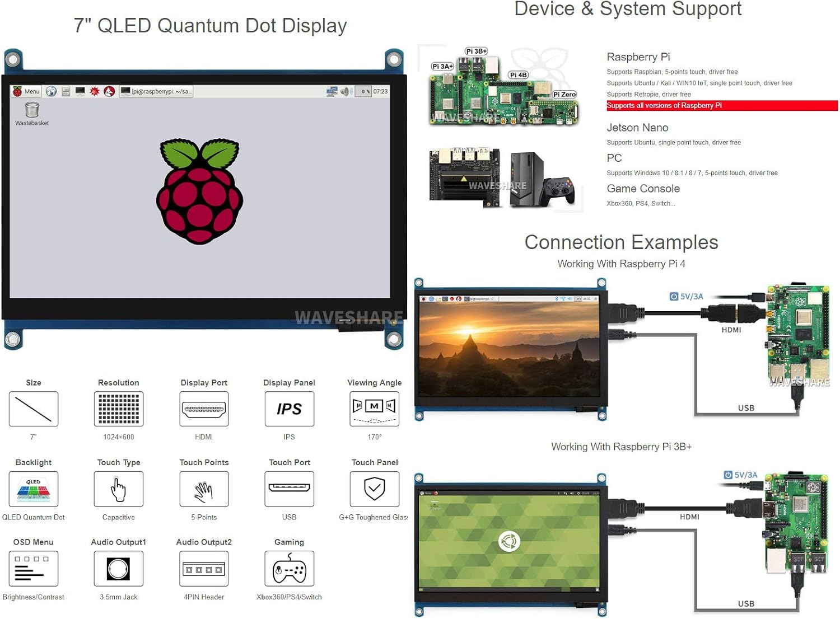Select the pi@raspberrypi terminal taskbar window
Viewport: 840px width, 619px height.
point(156,91)
